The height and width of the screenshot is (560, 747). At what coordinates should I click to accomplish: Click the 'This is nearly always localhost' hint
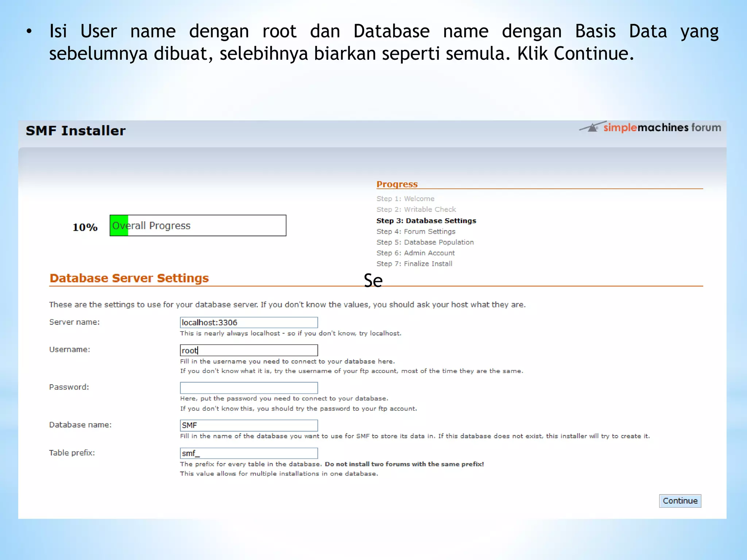290,333
